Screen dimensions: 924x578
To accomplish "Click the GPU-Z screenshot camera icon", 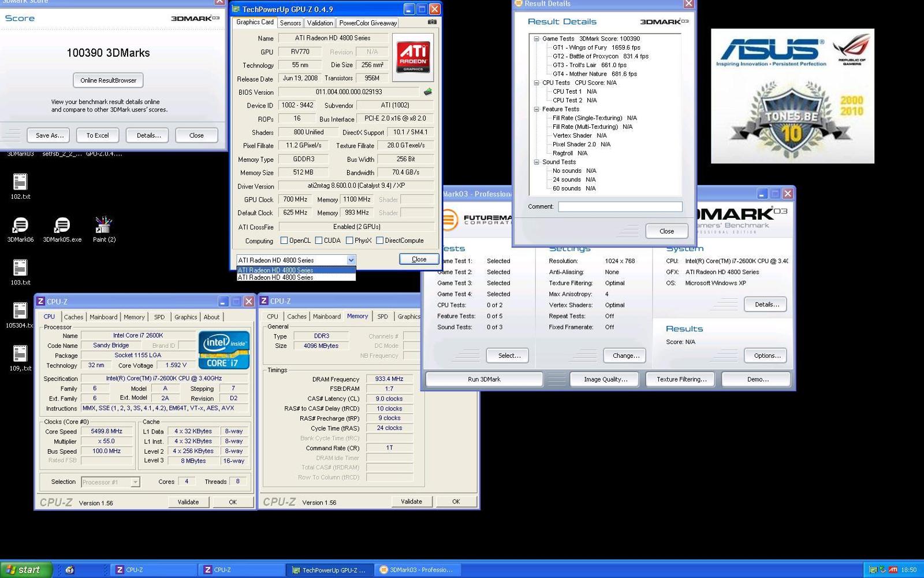I will pyautogui.click(x=432, y=23).
